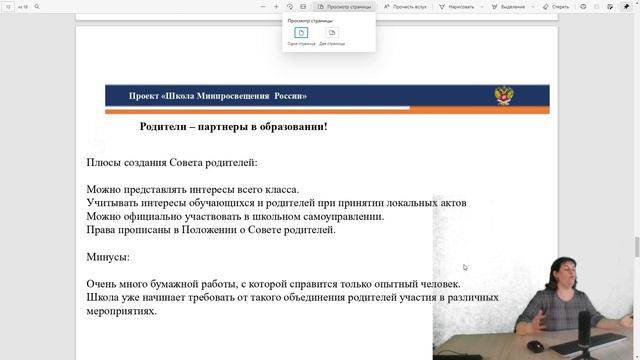
Task: Click the vertical scrollbar thumb
Action: click(x=637, y=247)
